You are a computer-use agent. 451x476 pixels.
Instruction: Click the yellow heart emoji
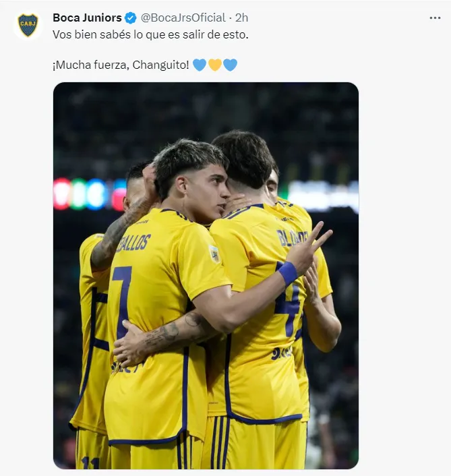click(215, 65)
